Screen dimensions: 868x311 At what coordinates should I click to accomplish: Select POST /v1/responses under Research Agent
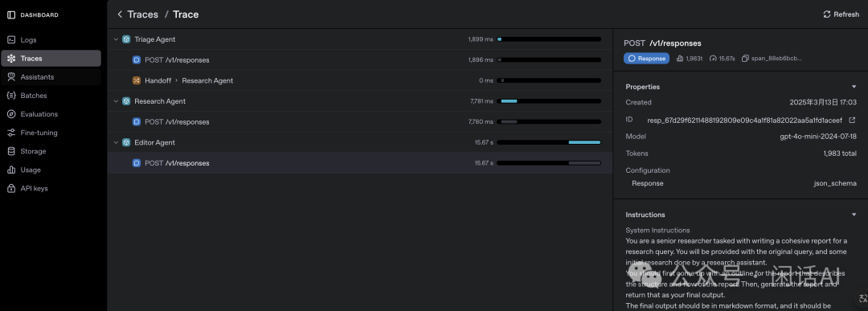(360, 121)
